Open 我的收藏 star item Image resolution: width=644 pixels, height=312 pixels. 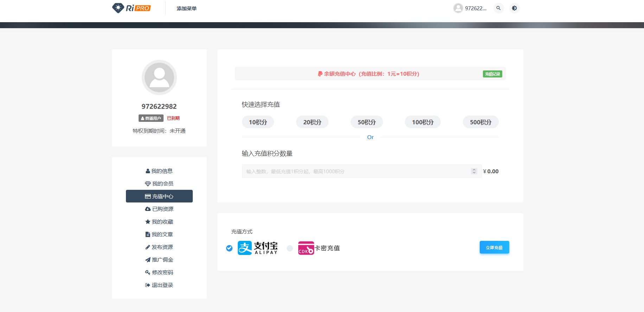[x=159, y=222]
